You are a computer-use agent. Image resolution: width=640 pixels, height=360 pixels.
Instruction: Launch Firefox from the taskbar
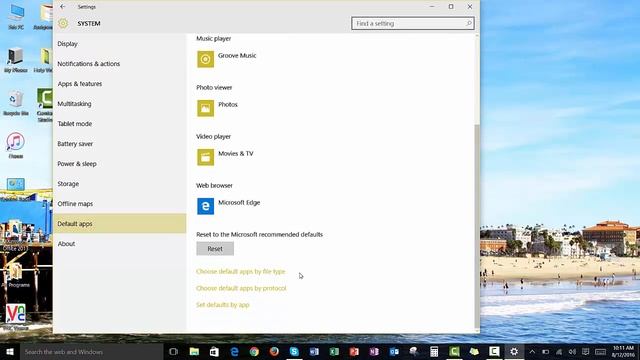(274, 351)
